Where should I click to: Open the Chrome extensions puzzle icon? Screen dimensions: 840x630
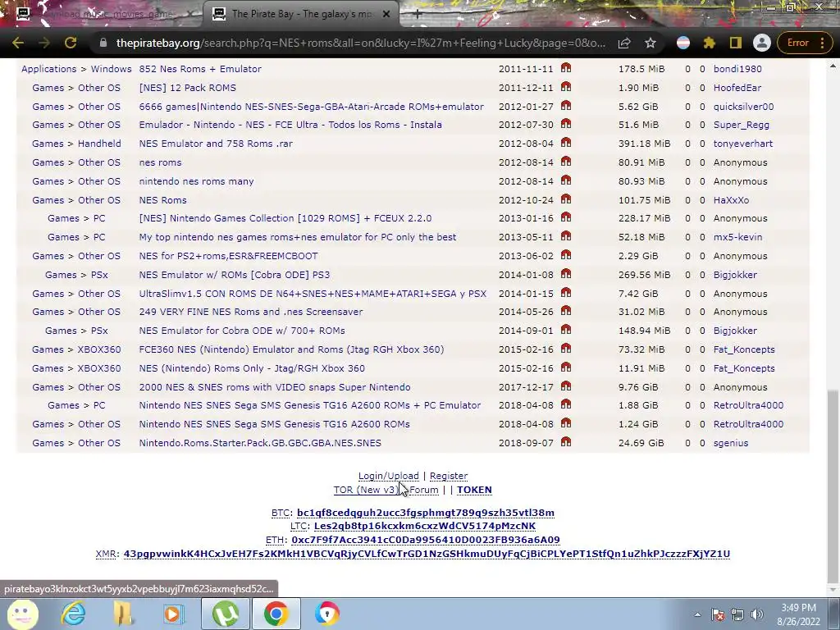pos(710,43)
